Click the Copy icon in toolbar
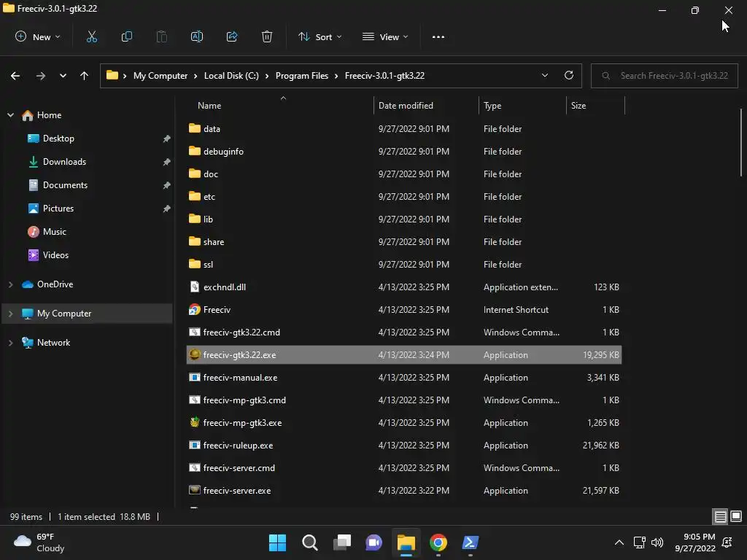Screen dimensions: 747x560 click(127, 36)
